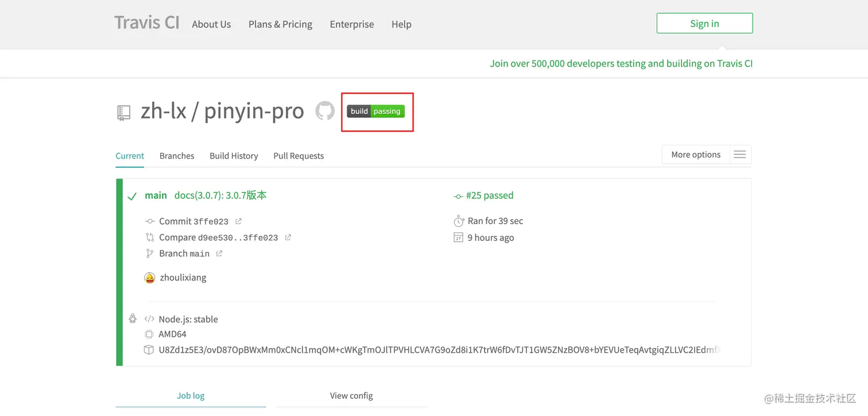Click the code brackets icon by Node.js
Viewport: 868px width, 416px height.
pos(149,319)
